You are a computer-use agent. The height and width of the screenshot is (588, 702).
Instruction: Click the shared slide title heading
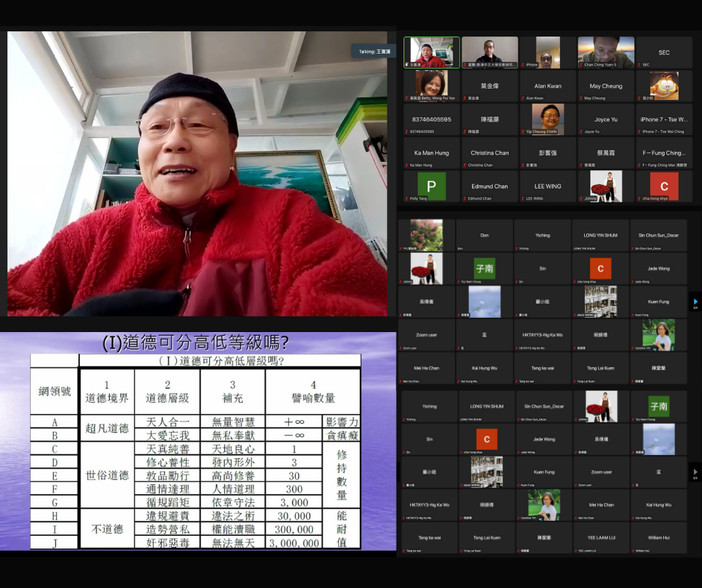(196, 343)
